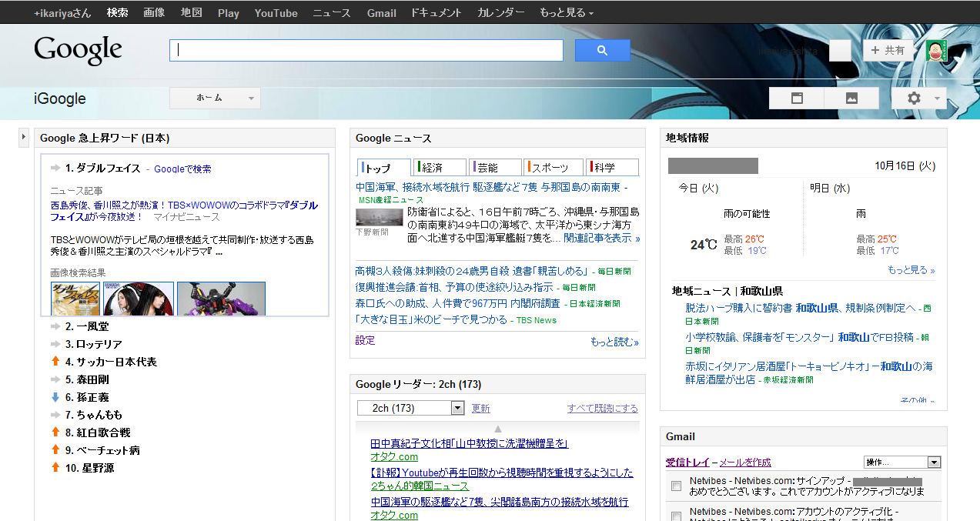Open the ホーム tab dropdown
The image size is (980, 521).
[215, 99]
